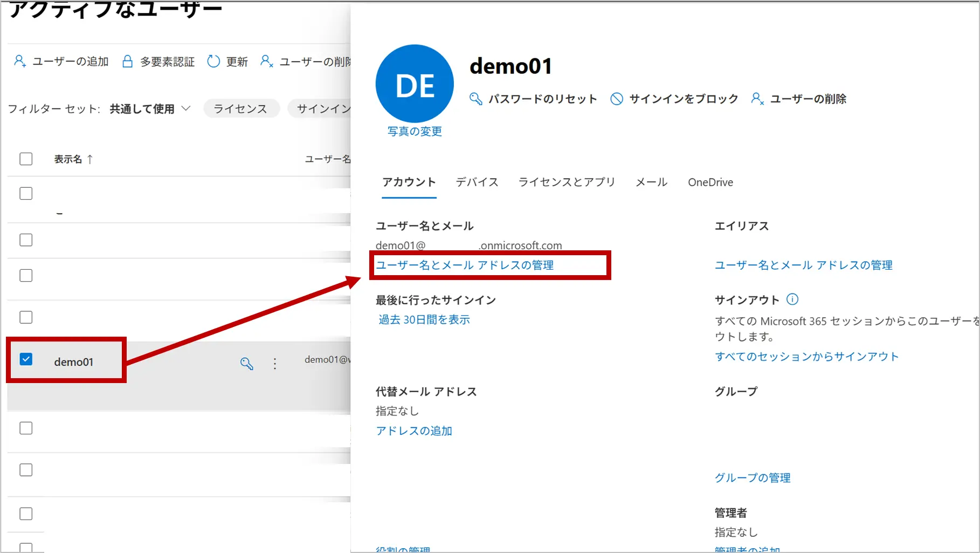Click the delete user icon in list toolbar
Image resolution: width=980 pixels, height=553 pixels.
pyautogui.click(x=266, y=62)
